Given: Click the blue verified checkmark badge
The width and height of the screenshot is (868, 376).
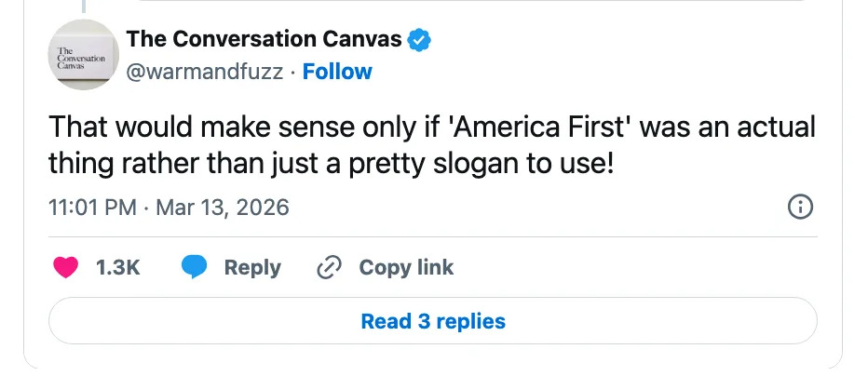Looking at the screenshot, I should pos(420,40).
